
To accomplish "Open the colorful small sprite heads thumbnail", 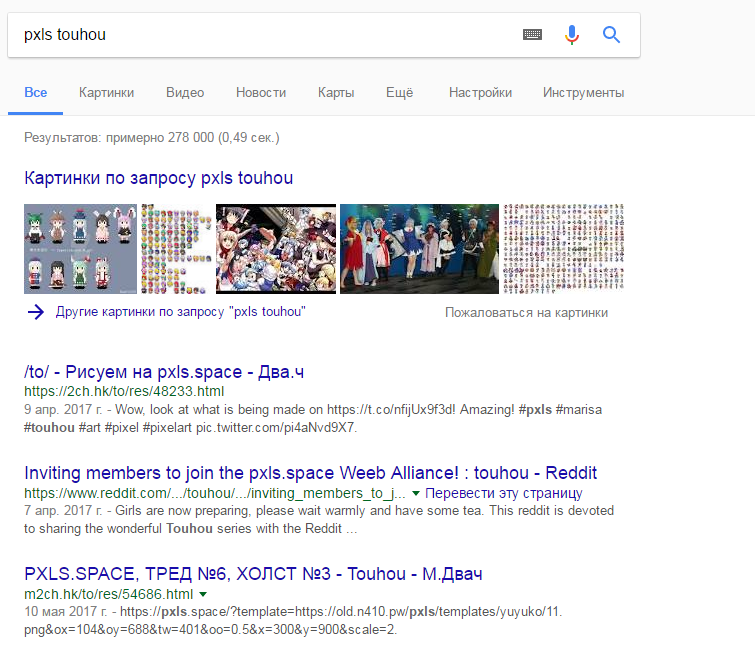I will tap(176, 248).
